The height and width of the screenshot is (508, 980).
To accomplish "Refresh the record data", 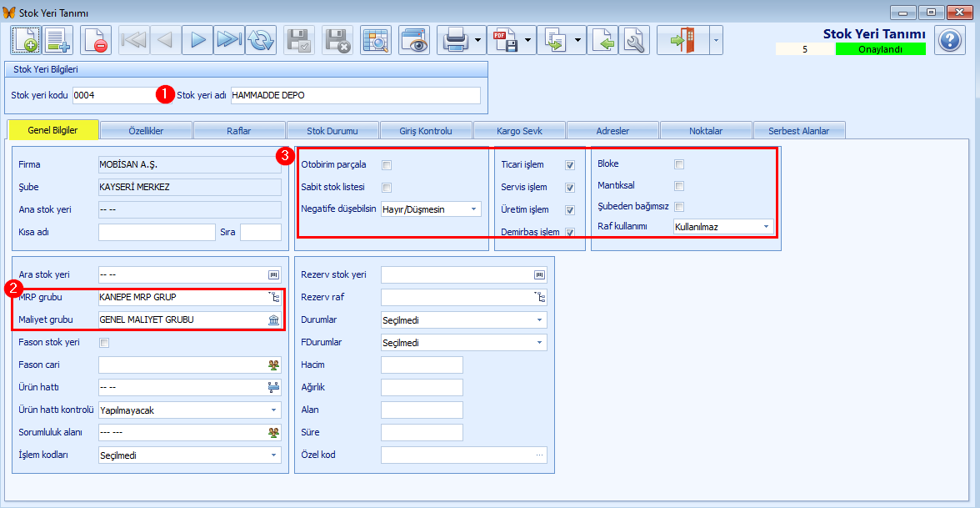I will [x=261, y=41].
